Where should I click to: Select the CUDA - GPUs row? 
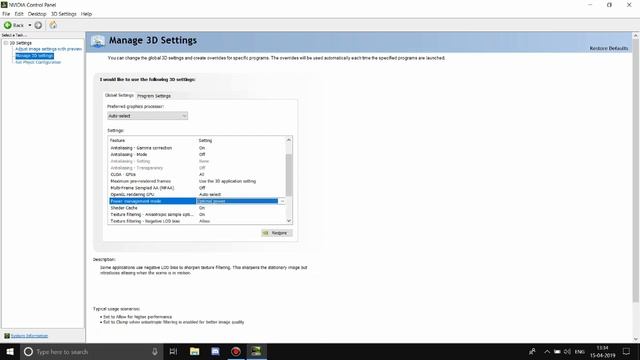[198, 174]
